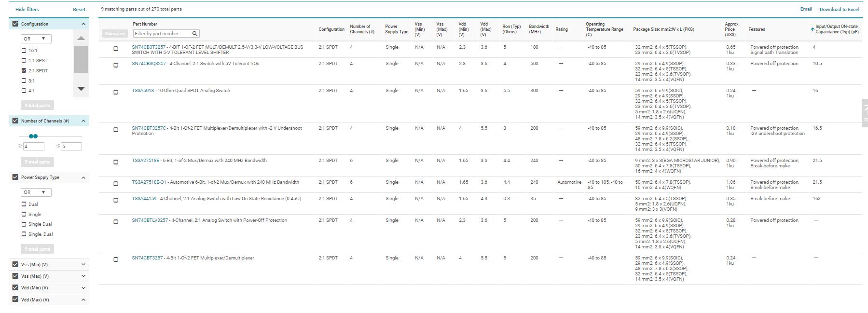This screenshot has width=868, height=313.
Task: Toggle the Configuration filter checkbox
Action: click(x=15, y=24)
